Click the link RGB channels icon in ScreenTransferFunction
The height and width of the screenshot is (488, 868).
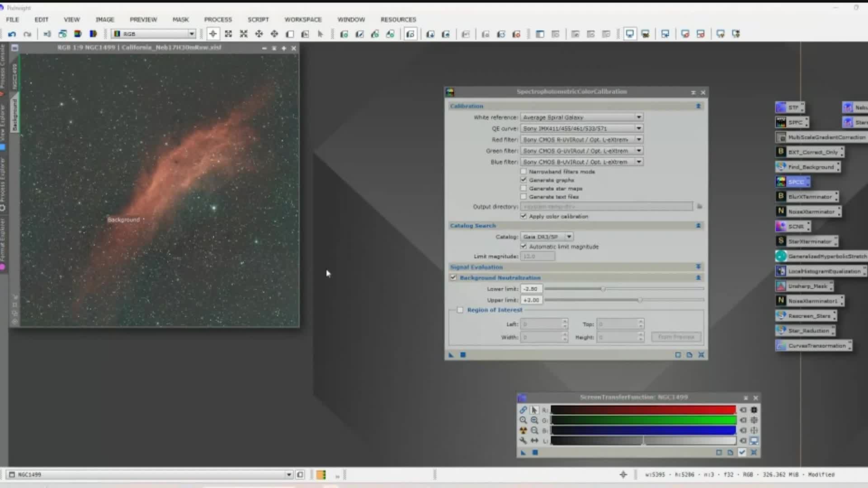tap(523, 409)
